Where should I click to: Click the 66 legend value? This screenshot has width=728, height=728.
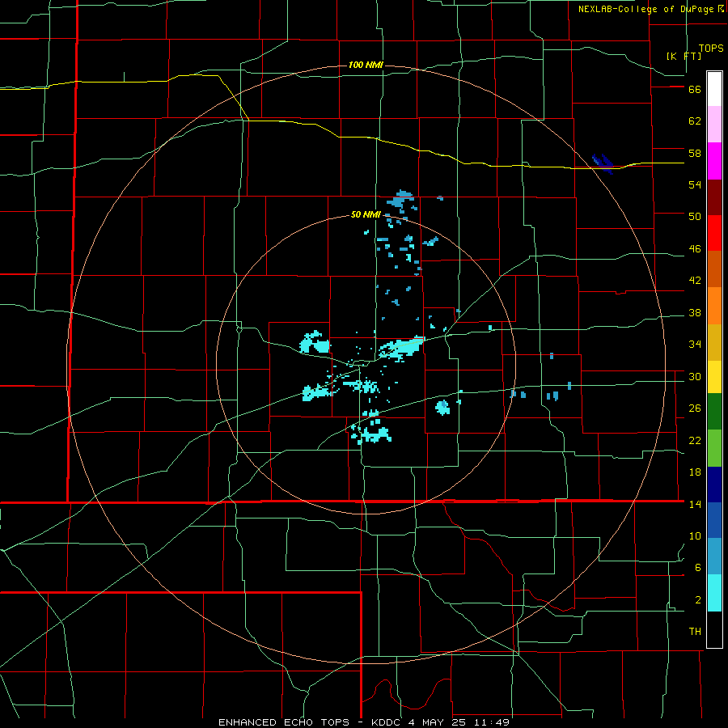pyautogui.click(x=695, y=89)
